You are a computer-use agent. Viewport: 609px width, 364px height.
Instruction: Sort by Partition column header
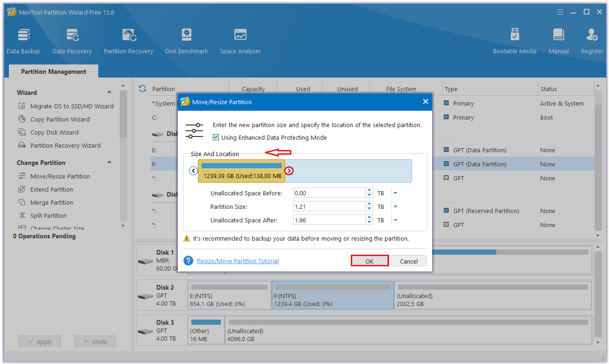click(164, 89)
